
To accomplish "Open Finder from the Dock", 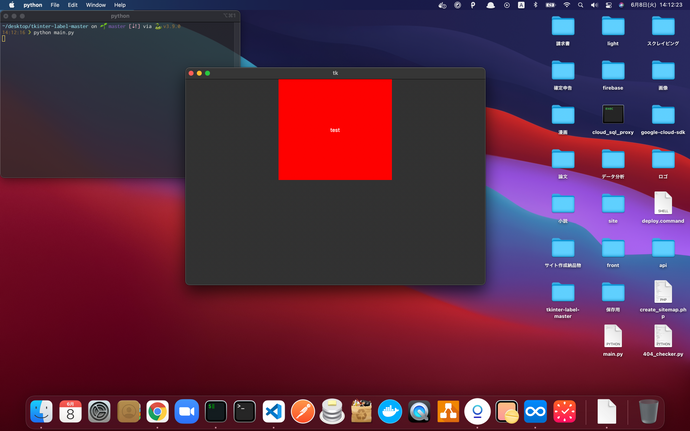I will pyautogui.click(x=41, y=411).
